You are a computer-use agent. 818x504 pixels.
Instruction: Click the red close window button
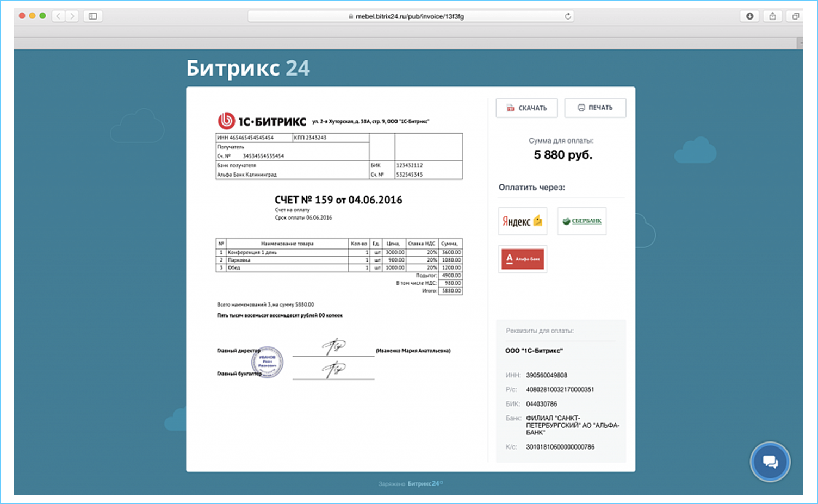(x=22, y=16)
